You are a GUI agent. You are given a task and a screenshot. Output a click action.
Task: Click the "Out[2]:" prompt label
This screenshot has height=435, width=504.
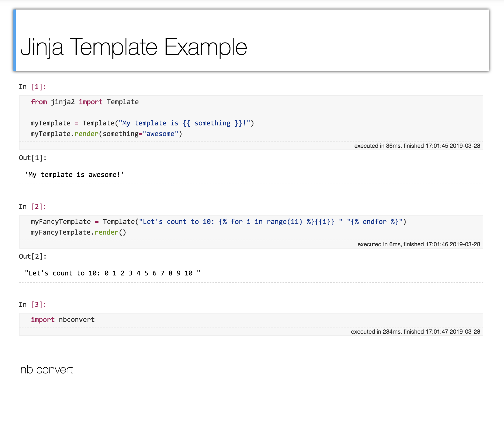click(32, 256)
